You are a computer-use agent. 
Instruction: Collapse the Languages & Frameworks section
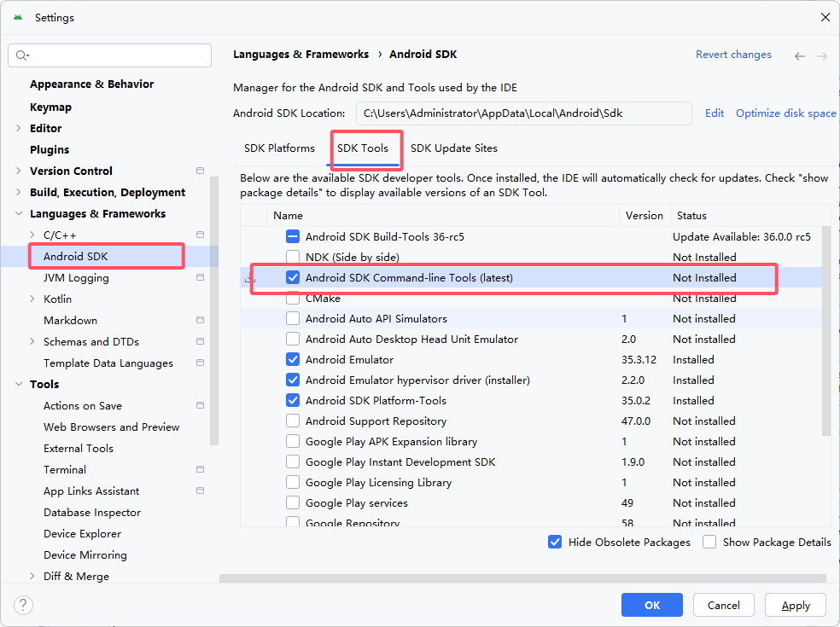click(x=19, y=213)
